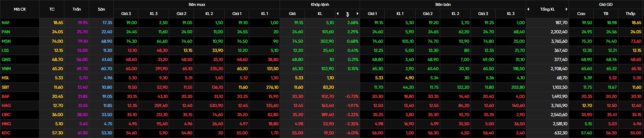
Task: Click the Khớp lệnh Giá column header
Action: 292,14
